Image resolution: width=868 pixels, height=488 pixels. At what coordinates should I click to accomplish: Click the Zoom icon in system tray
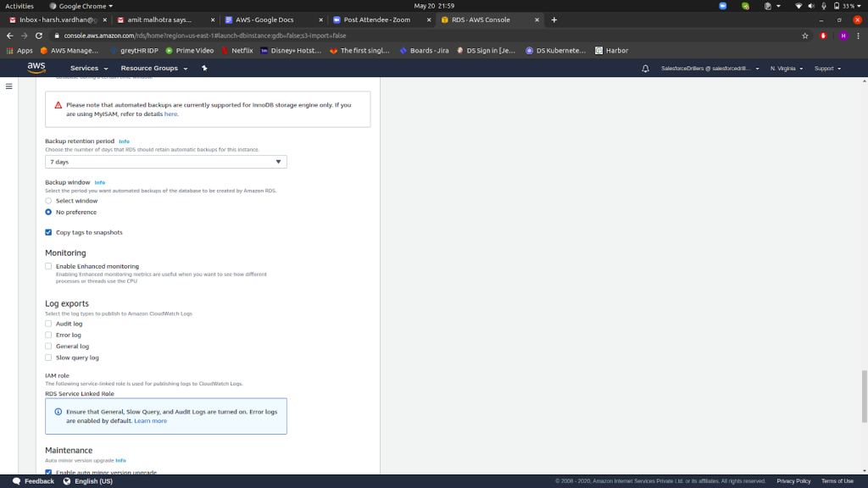723,6
